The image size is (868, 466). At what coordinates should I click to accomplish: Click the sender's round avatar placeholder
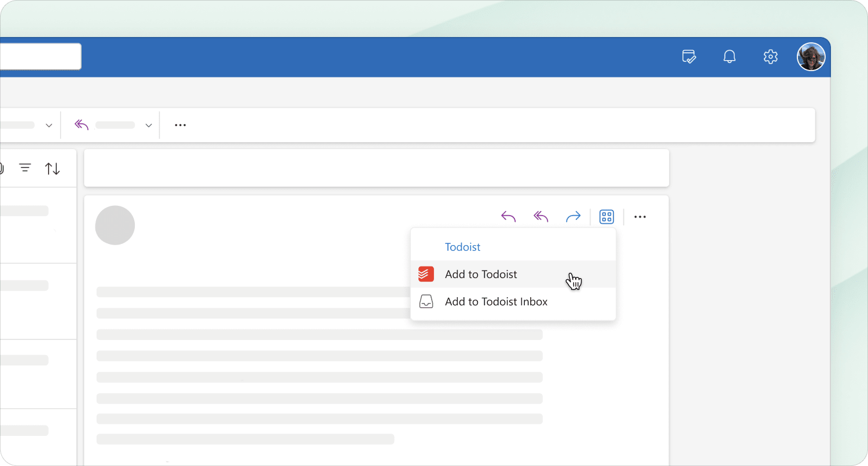(x=115, y=225)
